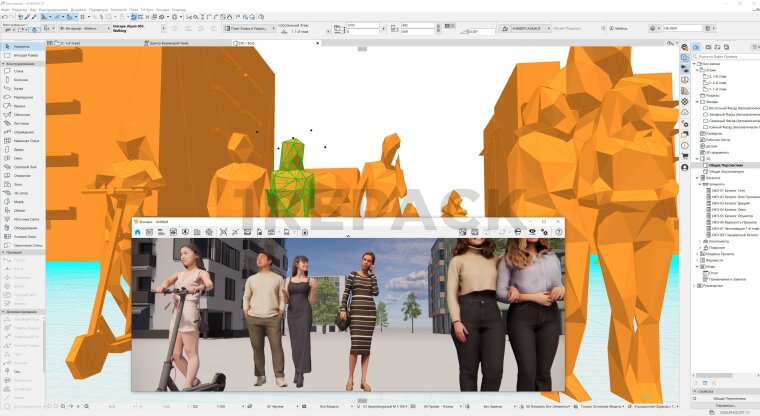Select the Бегущая Рамка (Marquee) tool
The image size is (760, 416).
pos(25,55)
